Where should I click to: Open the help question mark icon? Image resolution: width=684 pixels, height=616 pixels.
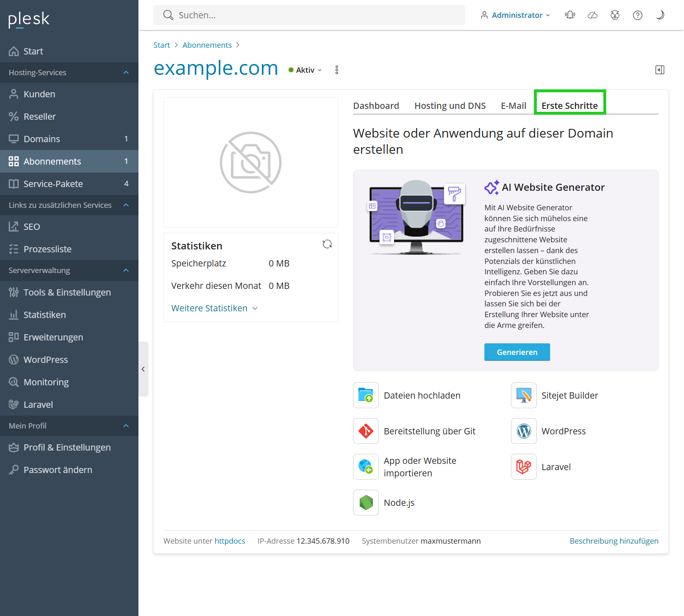coord(637,15)
